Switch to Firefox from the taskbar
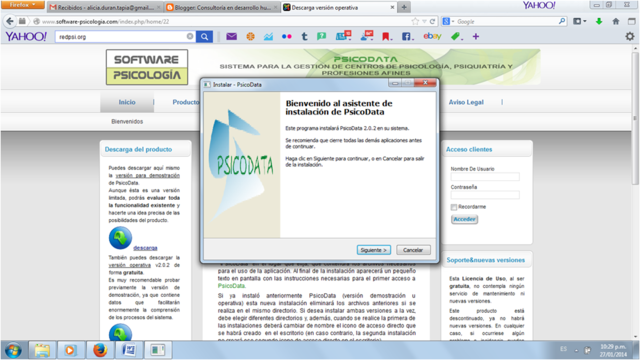640x360 pixels. pyautogui.click(x=100, y=350)
